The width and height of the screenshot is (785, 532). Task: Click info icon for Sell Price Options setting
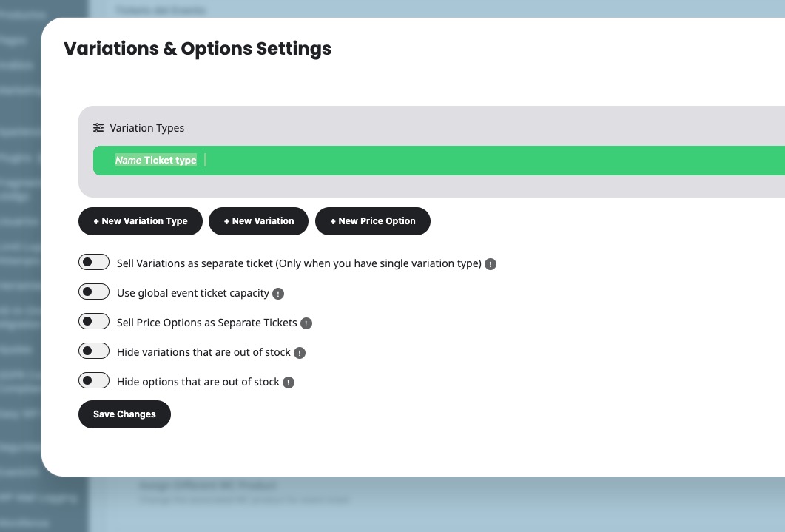[306, 323]
